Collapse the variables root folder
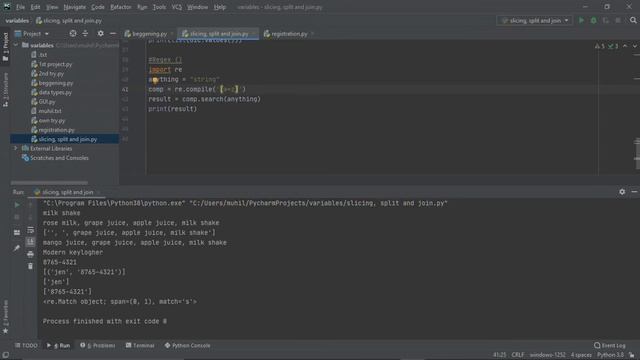The width and height of the screenshot is (640, 360). 16,45
